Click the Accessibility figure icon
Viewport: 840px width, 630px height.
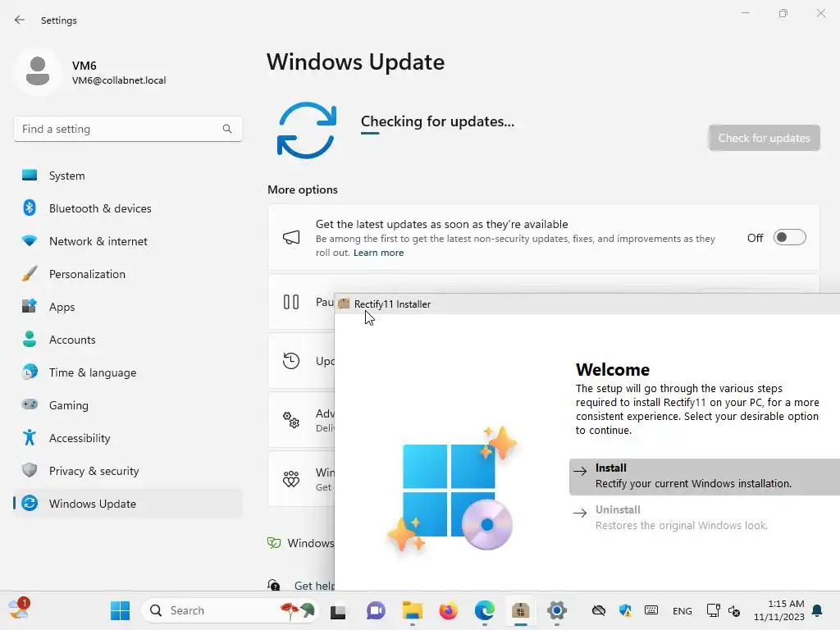coord(30,438)
